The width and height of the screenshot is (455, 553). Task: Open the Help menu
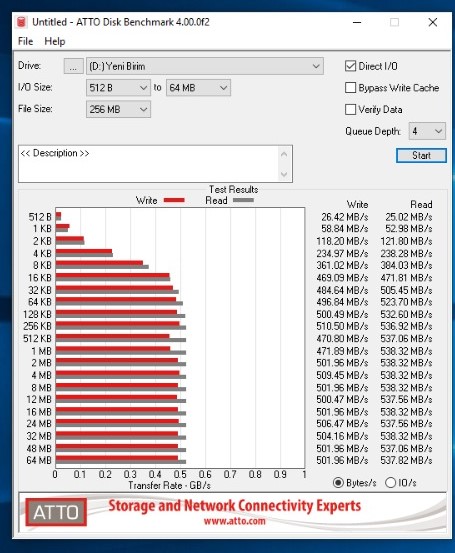point(55,41)
